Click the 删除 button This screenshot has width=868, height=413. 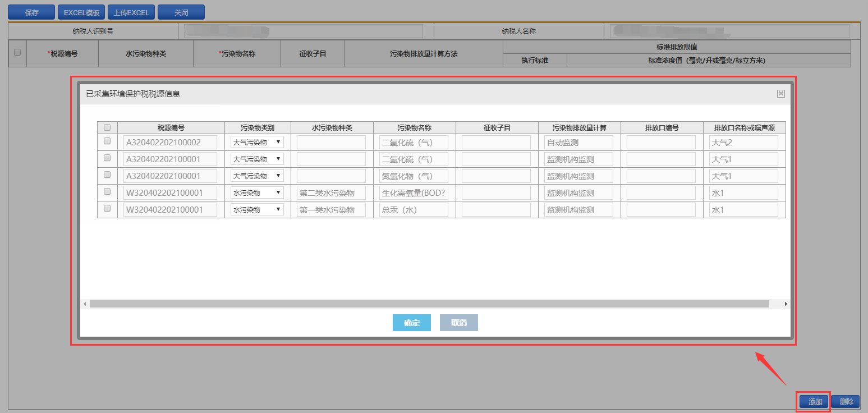point(845,402)
